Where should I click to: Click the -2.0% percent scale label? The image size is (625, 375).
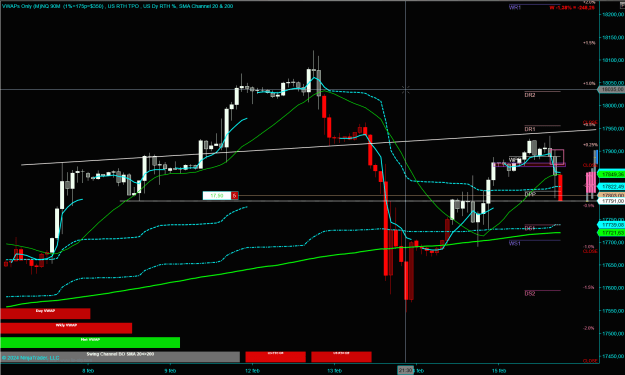coord(589,328)
